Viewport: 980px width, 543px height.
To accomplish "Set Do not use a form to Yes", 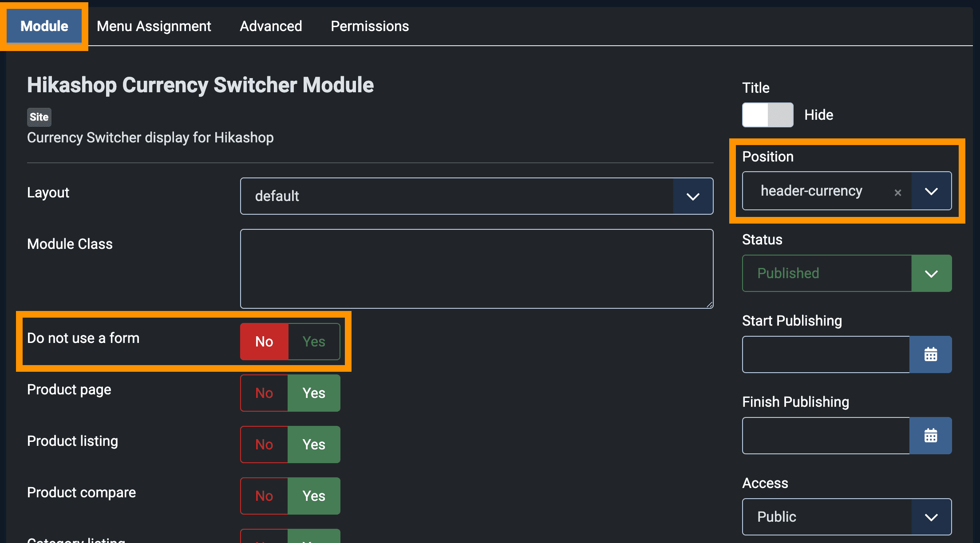I will coord(314,342).
